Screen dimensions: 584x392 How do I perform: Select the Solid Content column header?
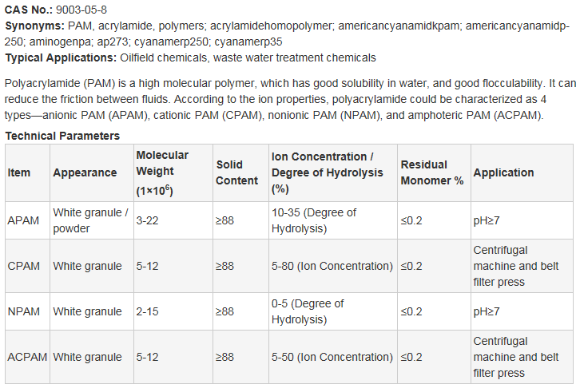240,172
